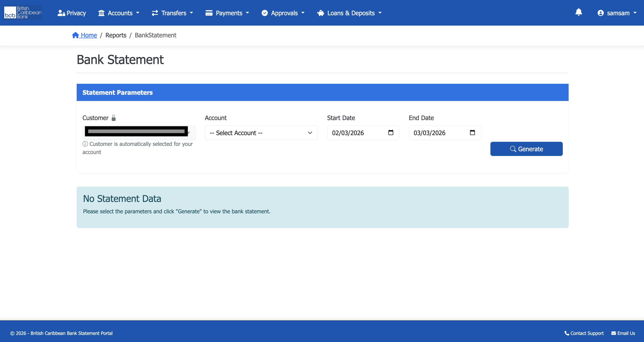Click the samsam user avatar icon

600,13
